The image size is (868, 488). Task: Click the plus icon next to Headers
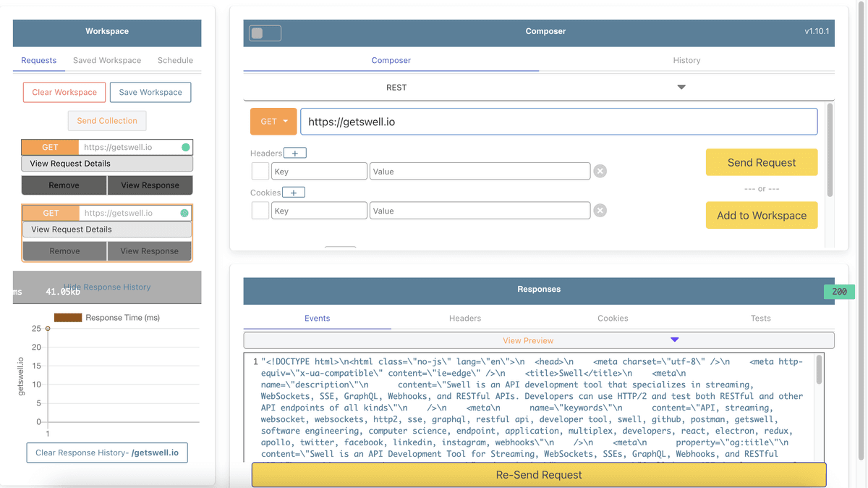click(x=295, y=153)
